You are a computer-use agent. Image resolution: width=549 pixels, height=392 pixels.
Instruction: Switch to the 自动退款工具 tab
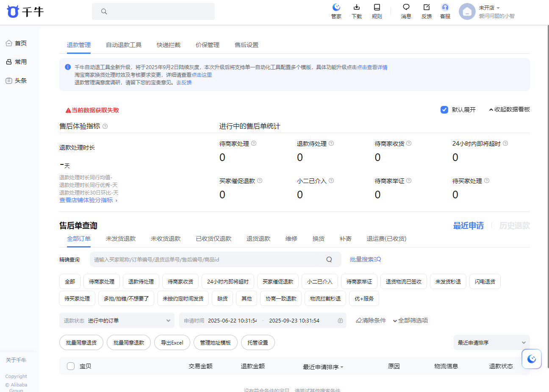pos(124,45)
